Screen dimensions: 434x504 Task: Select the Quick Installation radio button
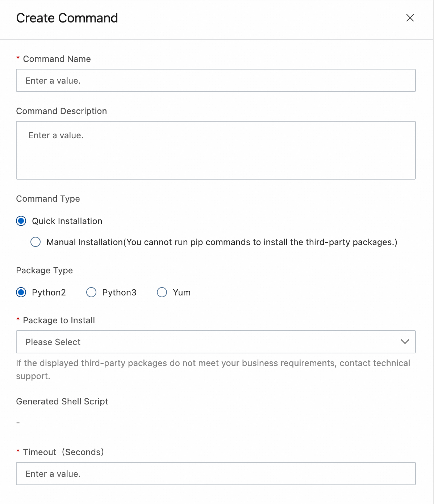pos(21,221)
